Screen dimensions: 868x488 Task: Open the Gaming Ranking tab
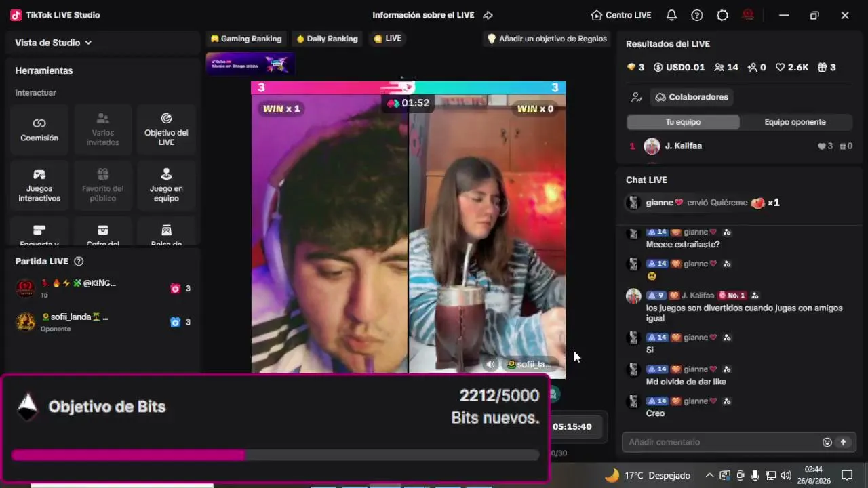(246, 39)
